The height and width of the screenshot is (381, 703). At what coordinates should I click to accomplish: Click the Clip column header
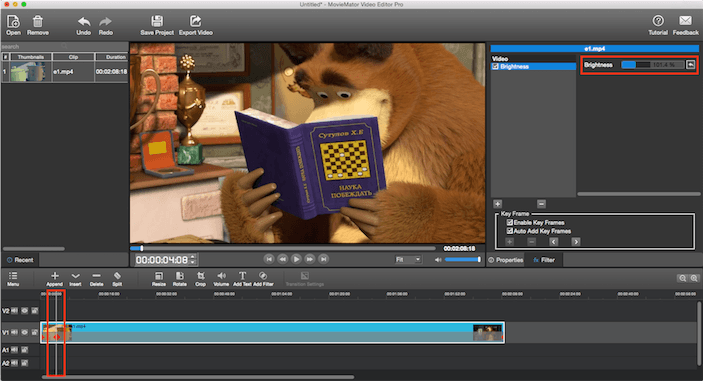pos(74,57)
